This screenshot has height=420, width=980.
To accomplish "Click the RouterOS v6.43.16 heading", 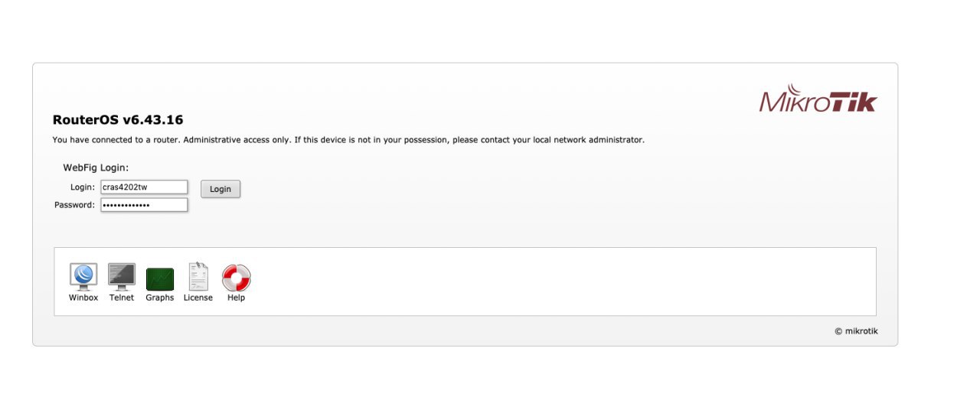I will coord(118,120).
